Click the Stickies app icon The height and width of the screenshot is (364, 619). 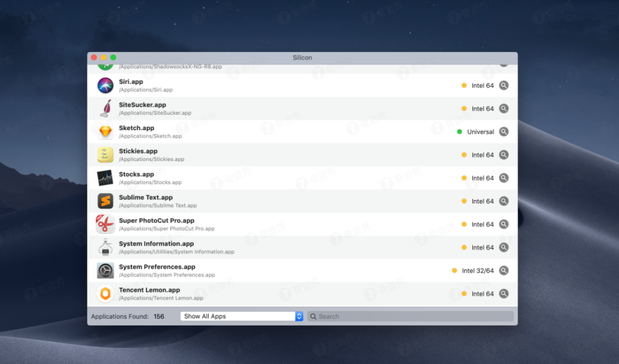coord(105,155)
